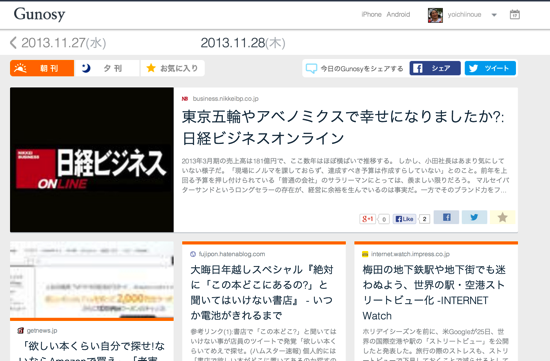Open the yoichiinoue username link
The width and height of the screenshot is (550, 361).
(x=464, y=15)
